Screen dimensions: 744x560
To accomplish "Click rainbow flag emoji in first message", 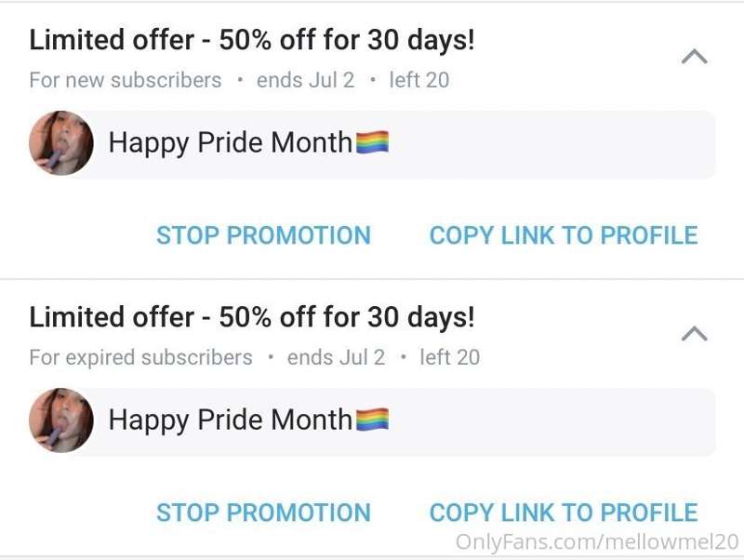I will tap(373, 142).
